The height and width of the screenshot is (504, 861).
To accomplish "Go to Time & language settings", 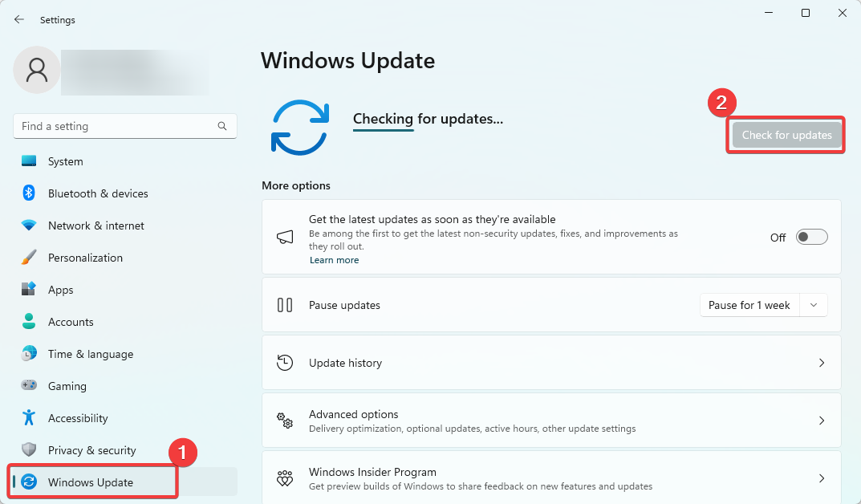I will [x=90, y=354].
